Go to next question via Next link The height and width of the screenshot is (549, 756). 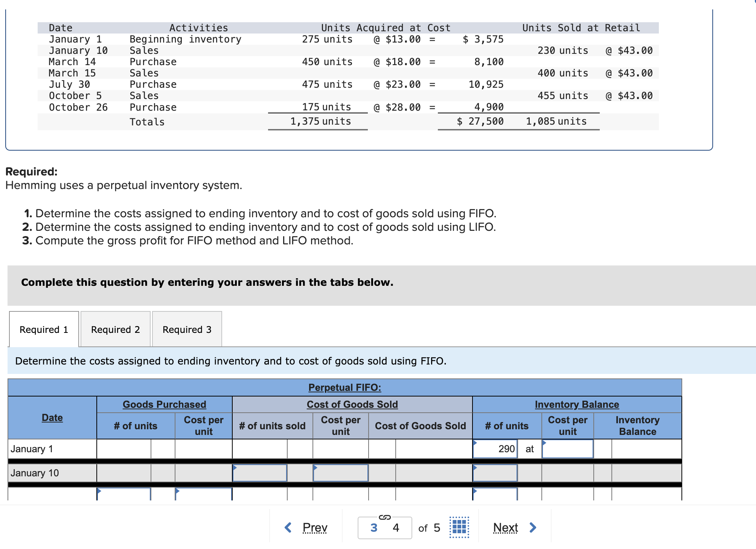[x=505, y=528]
